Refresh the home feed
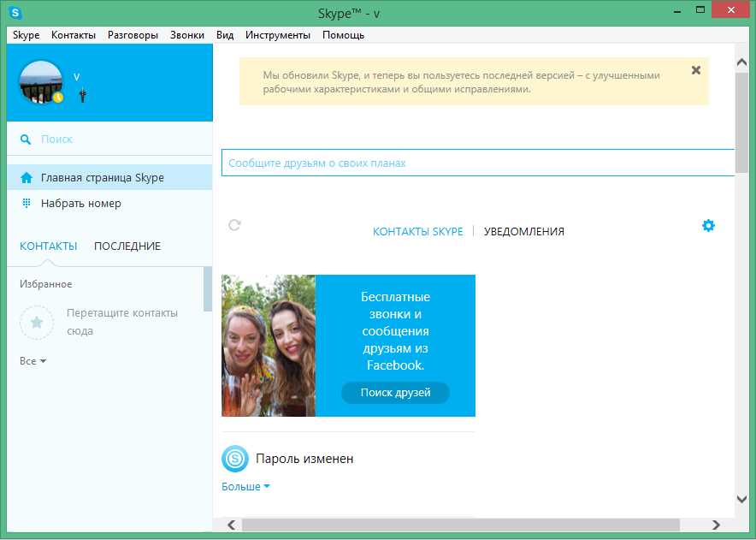This screenshot has width=756, height=540. [234, 225]
